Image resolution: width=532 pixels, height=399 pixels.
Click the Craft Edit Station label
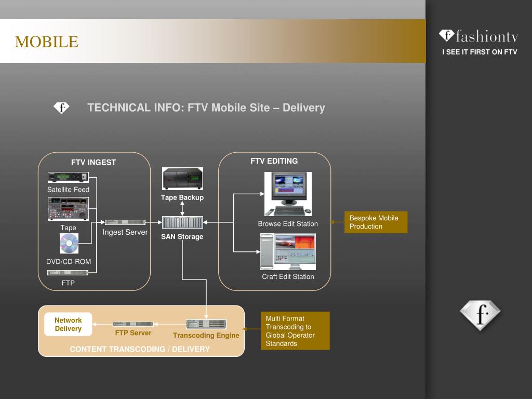point(288,277)
